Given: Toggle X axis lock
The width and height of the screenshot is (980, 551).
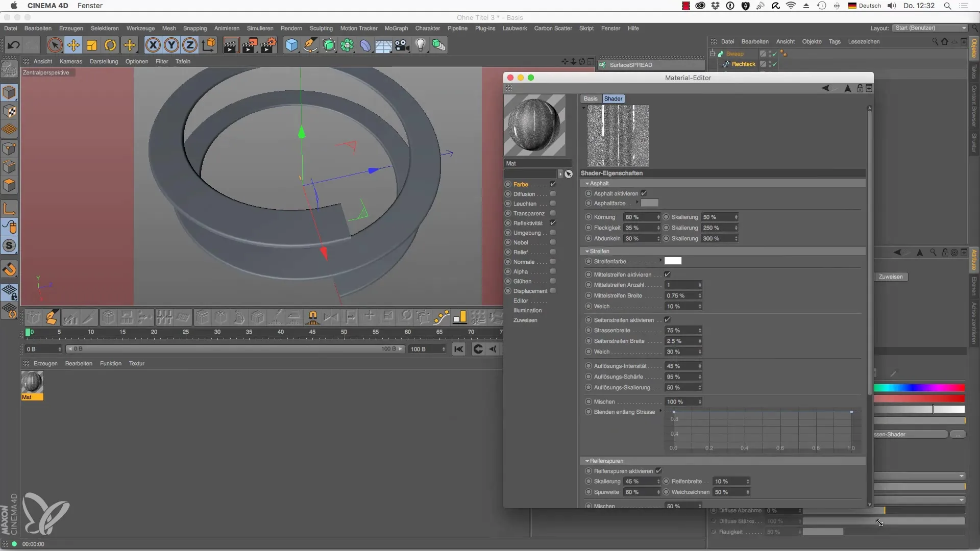Looking at the screenshot, I should click(153, 45).
